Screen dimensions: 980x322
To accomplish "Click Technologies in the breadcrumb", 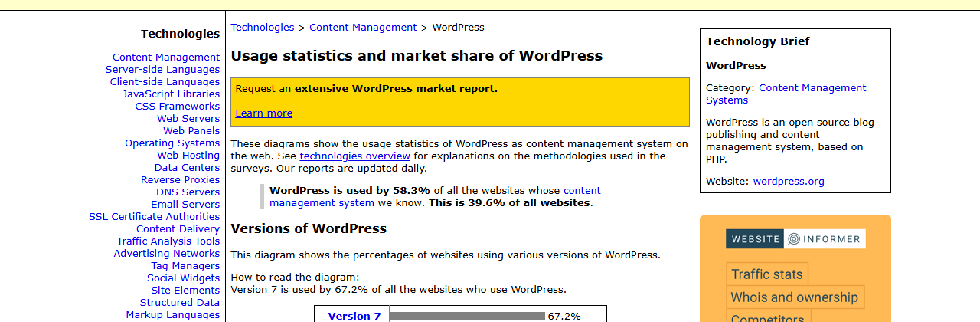I will tap(263, 27).
